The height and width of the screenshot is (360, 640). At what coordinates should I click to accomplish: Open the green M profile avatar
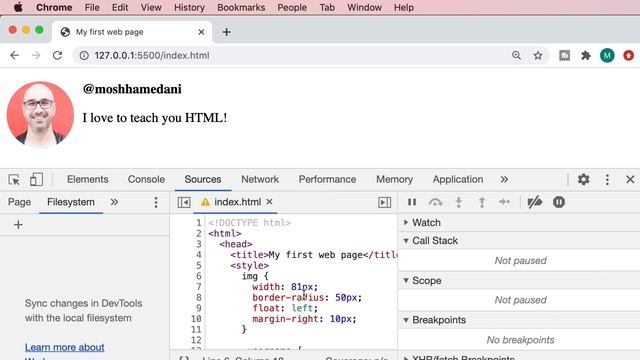[x=607, y=56]
